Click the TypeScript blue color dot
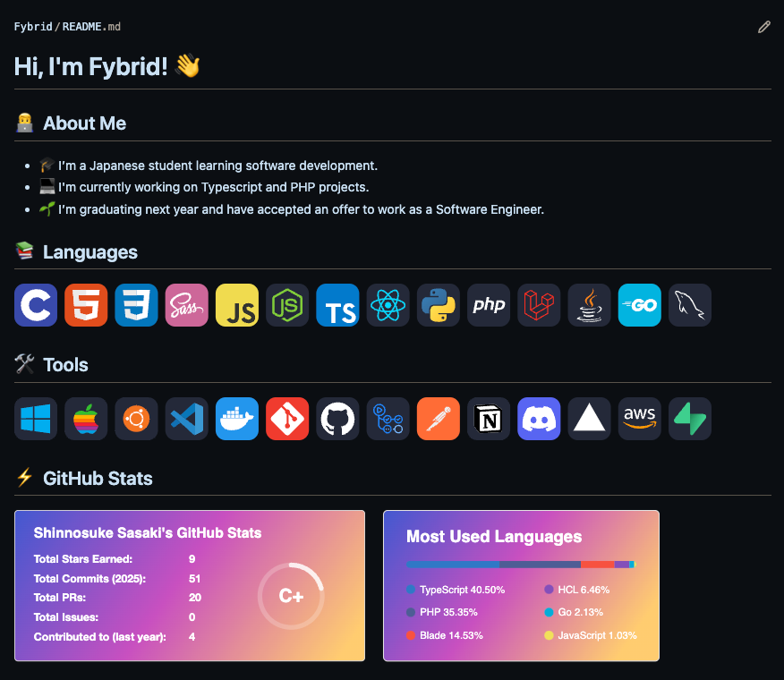 411,590
